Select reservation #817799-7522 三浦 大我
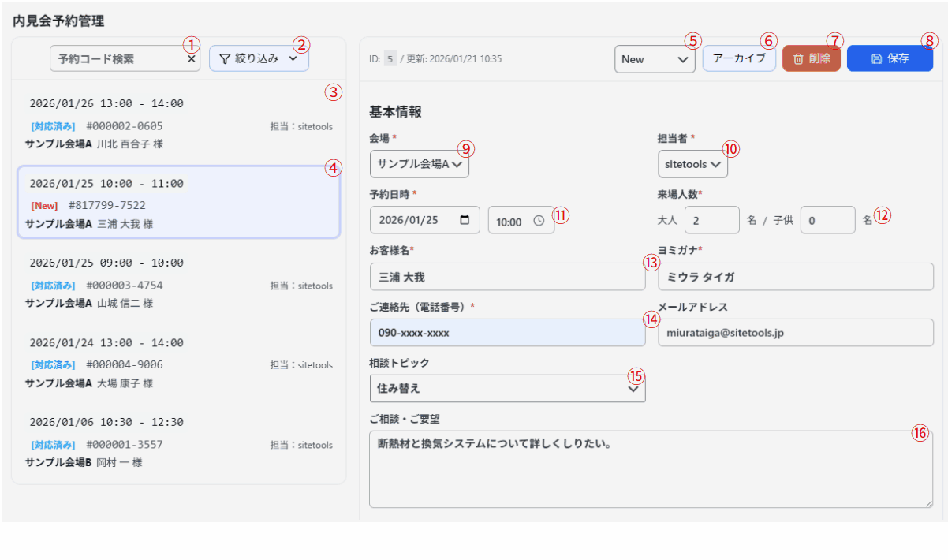The height and width of the screenshot is (560, 948). click(179, 203)
